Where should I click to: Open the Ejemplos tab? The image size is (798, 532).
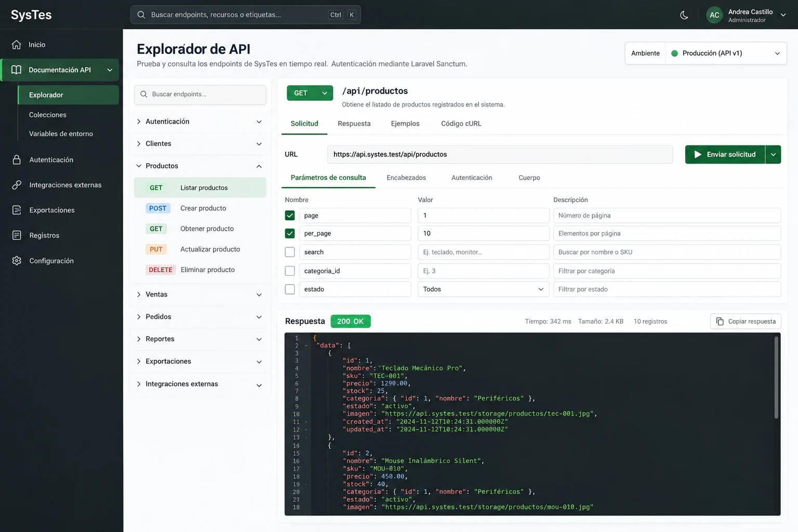point(405,124)
